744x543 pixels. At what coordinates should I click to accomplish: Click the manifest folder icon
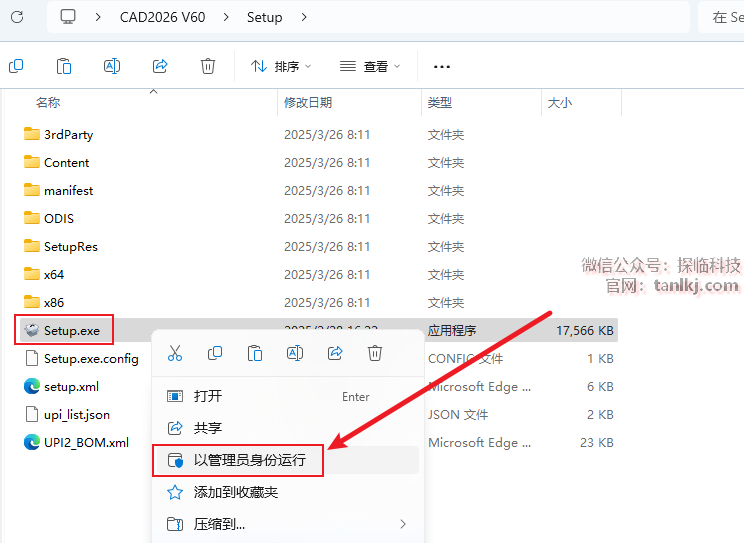(32, 190)
